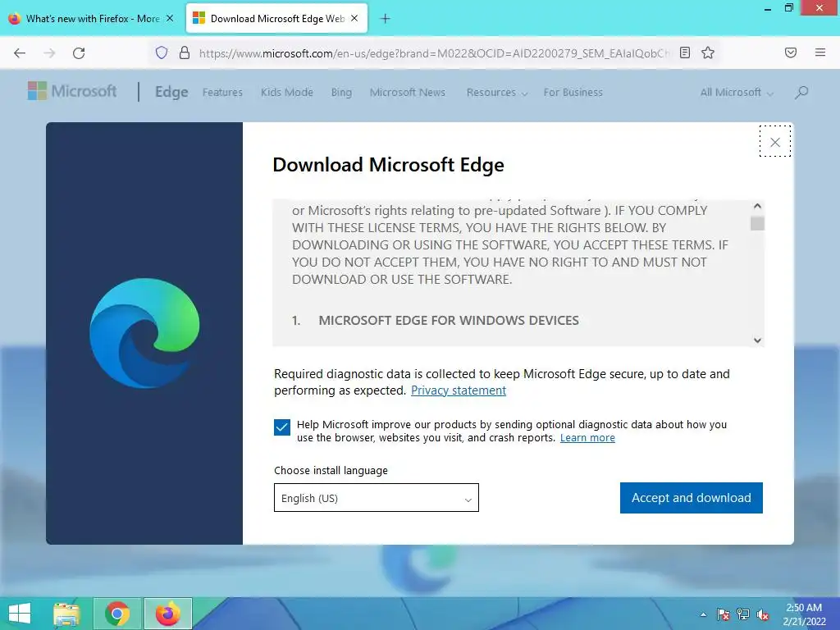Image resolution: width=840 pixels, height=630 pixels.
Task: Click the 'Download Microsoft Edge' dialog title
Action: (388, 165)
